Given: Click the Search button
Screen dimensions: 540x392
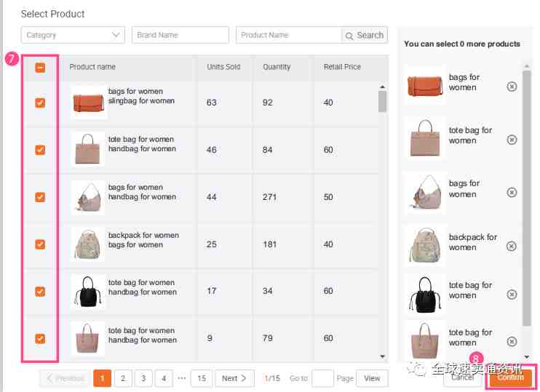Looking at the screenshot, I should pyautogui.click(x=365, y=35).
